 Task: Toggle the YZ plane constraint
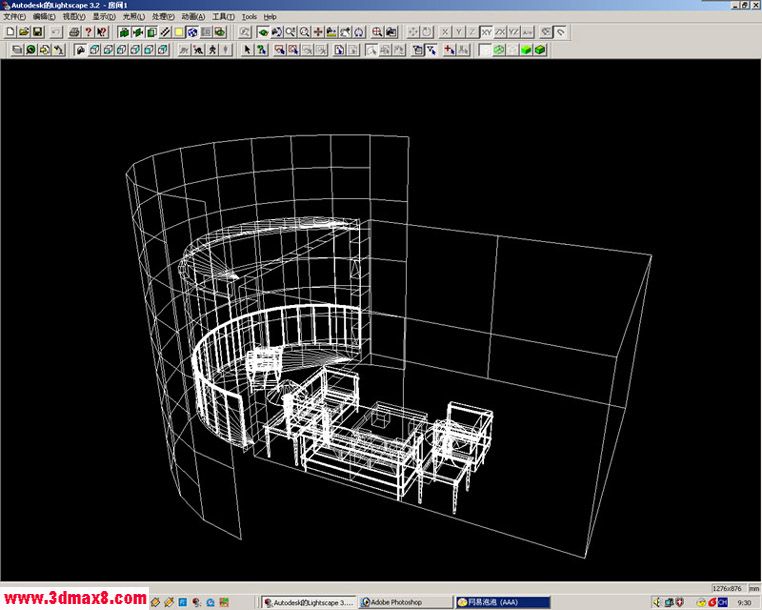[514, 32]
